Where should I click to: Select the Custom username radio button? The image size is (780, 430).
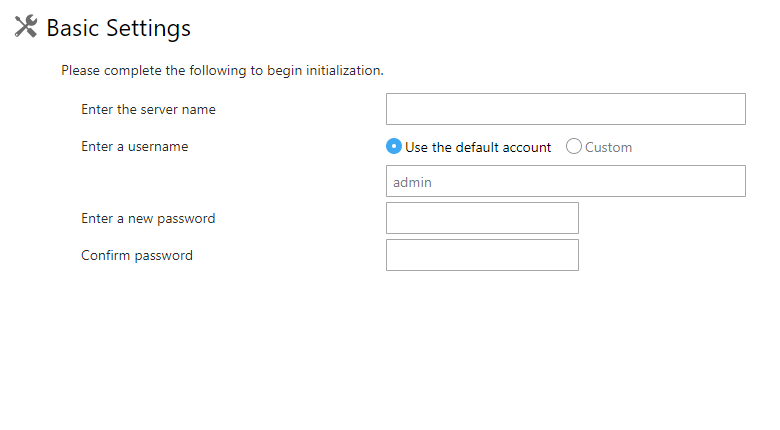[x=574, y=146]
